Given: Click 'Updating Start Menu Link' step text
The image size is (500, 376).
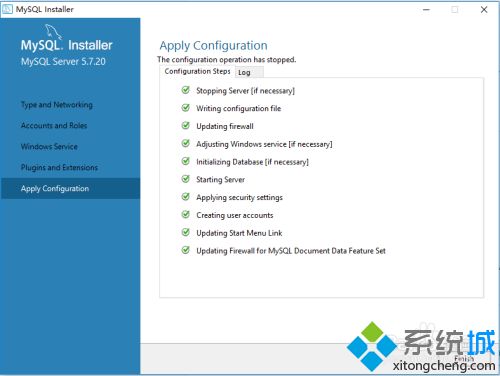Looking at the screenshot, I should tap(239, 233).
